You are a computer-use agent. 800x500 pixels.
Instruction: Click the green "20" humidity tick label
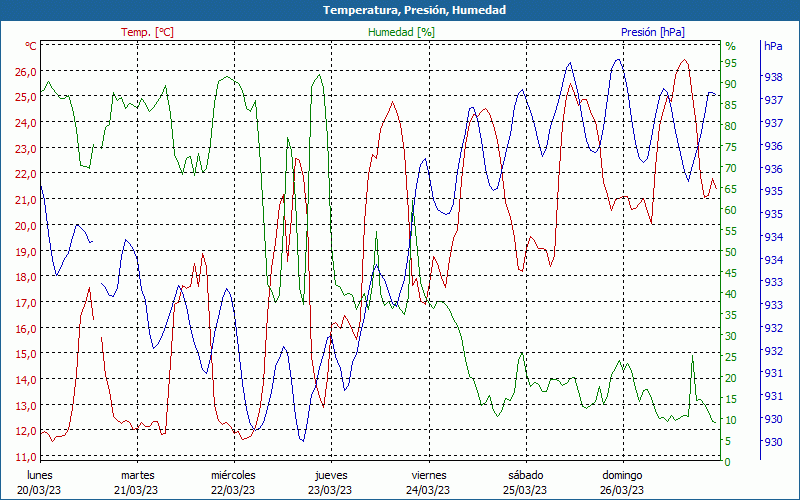731,378
